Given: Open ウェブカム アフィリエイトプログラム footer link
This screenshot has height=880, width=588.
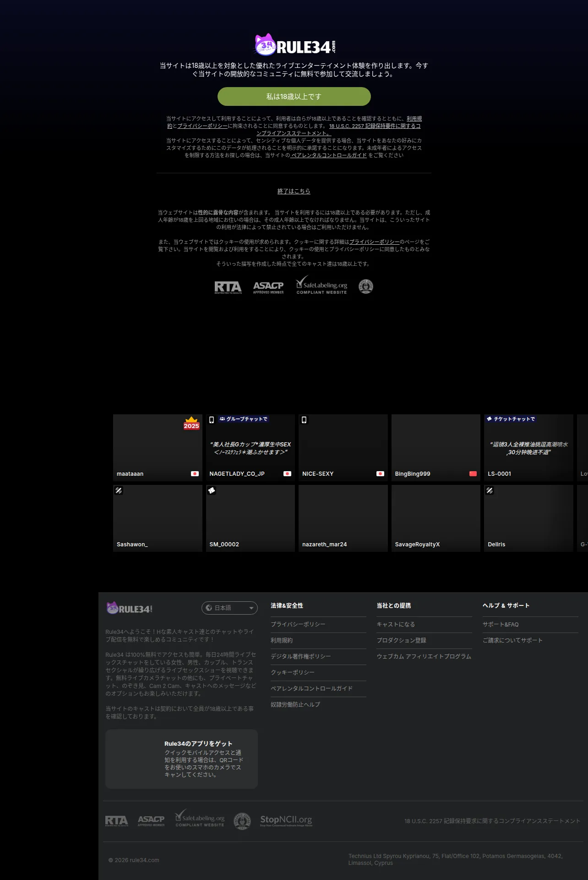Looking at the screenshot, I should (424, 656).
